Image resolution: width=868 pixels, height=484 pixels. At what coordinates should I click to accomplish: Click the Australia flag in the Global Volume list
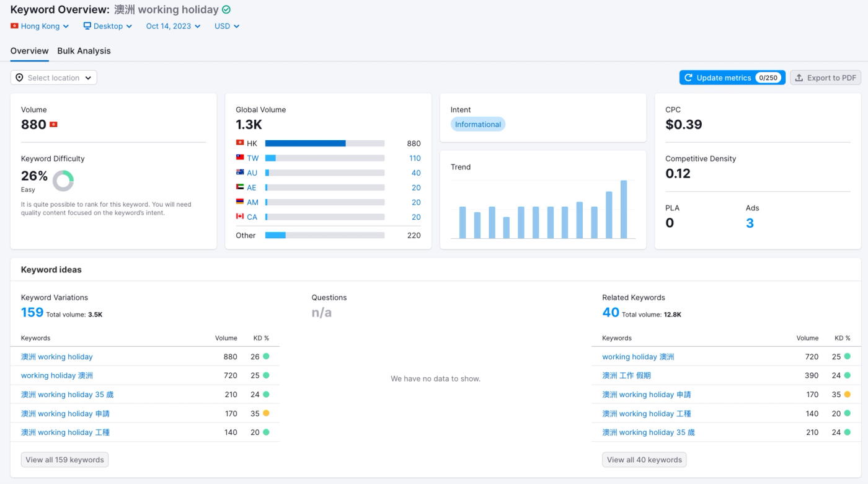pos(241,173)
